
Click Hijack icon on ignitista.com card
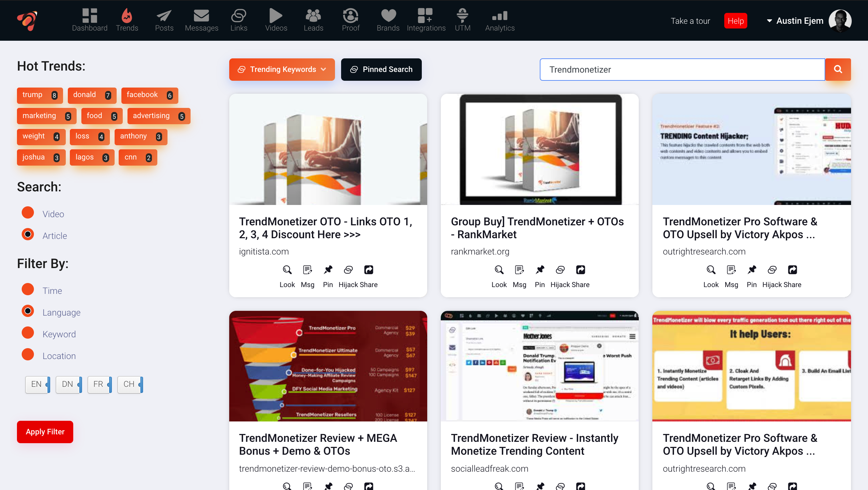coord(348,270)
